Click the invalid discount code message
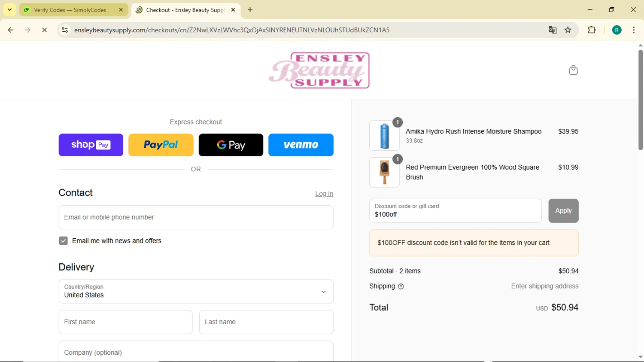 [x=474, y=243]
